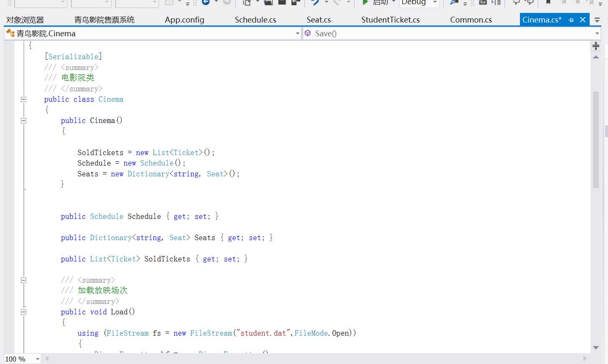
Task: Click the class icon beside 青鸟影院.Cinema
Action: point(10,33)
